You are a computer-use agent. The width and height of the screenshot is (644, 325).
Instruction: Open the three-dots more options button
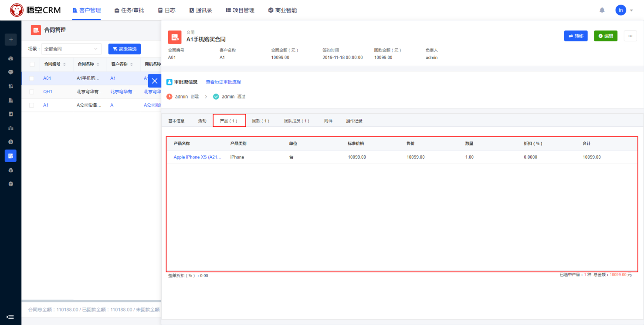click(x=630, y=36)
